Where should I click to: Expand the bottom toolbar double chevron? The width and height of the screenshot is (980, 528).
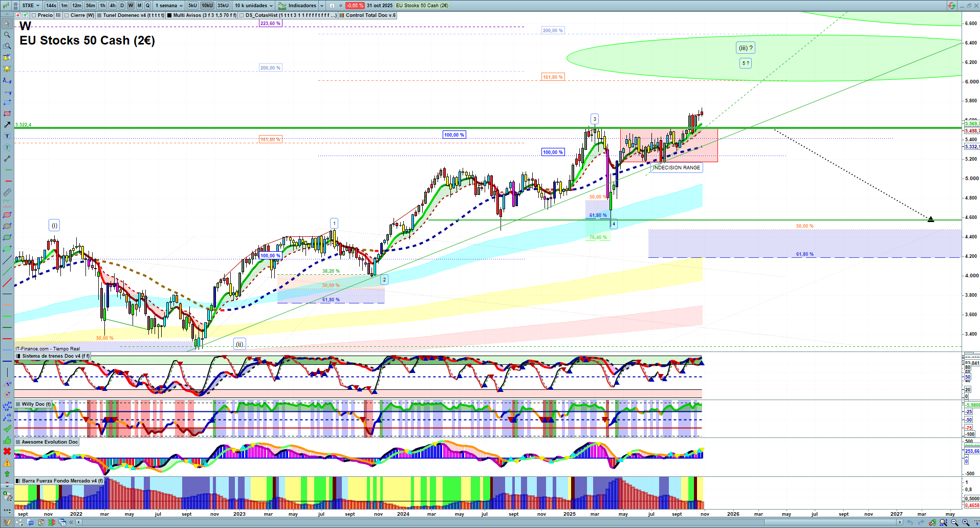coord(72,522)
